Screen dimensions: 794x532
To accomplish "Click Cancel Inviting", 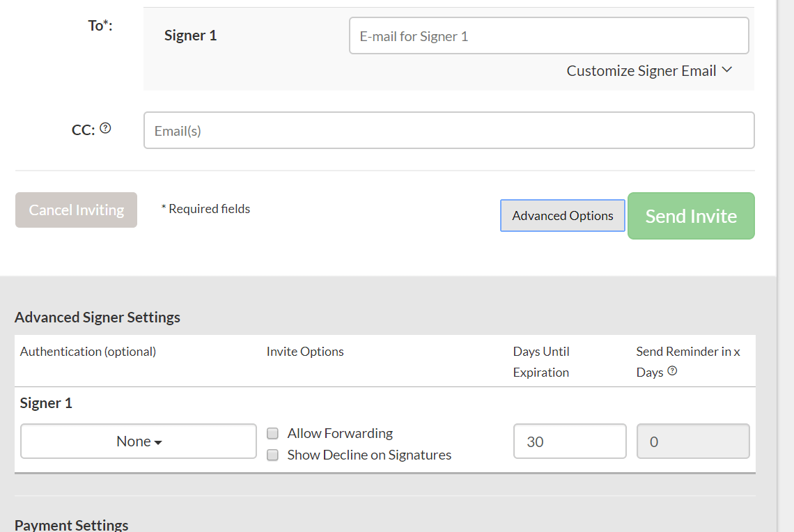I will pyautogui.click(x=76, y=210).
